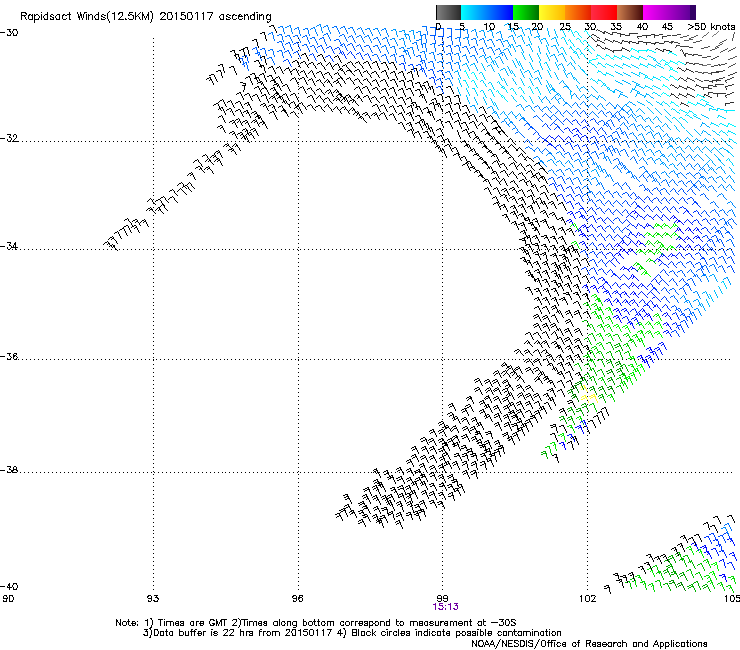Click the title 'Rapidscat Winds(12.5KM) 20150117 ascending'
The width and height of the screenshot is (740, 650).
[x=146, y=17]
